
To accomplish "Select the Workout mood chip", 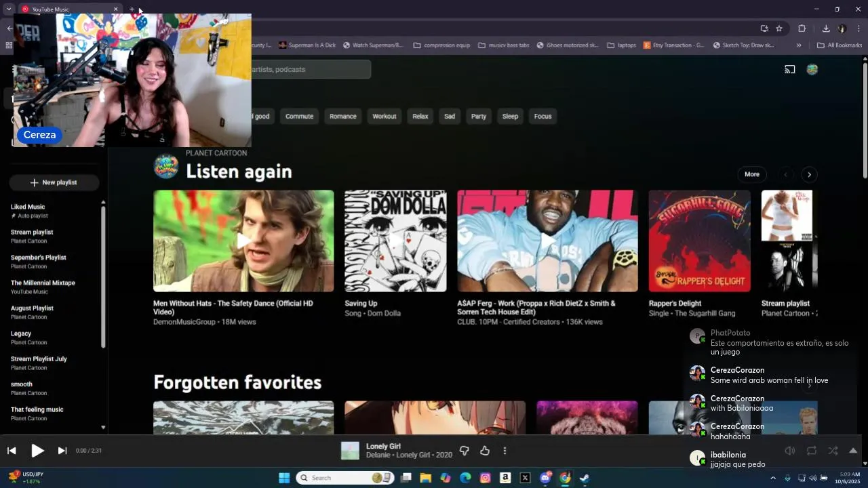I will click(384, 116).
